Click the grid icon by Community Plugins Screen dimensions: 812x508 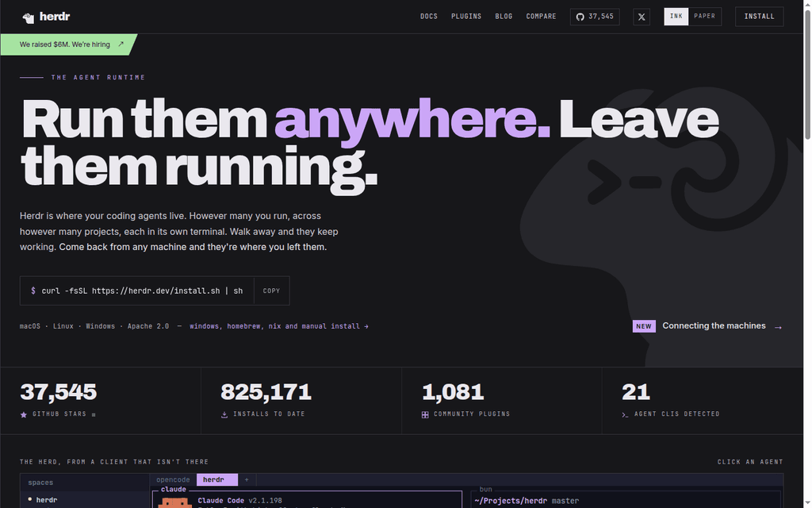425,414
